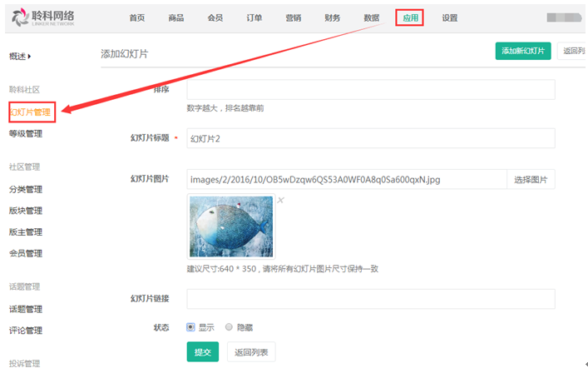This screenshot has width=588, height=368.
Task: Click 返回列表 button beside submit
Action: point(251,352)
